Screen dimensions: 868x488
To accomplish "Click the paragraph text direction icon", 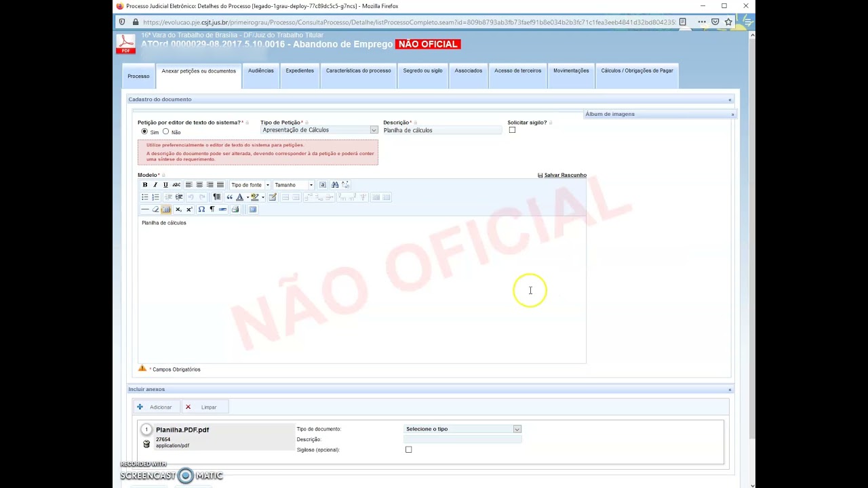I will tap(217, 197).
